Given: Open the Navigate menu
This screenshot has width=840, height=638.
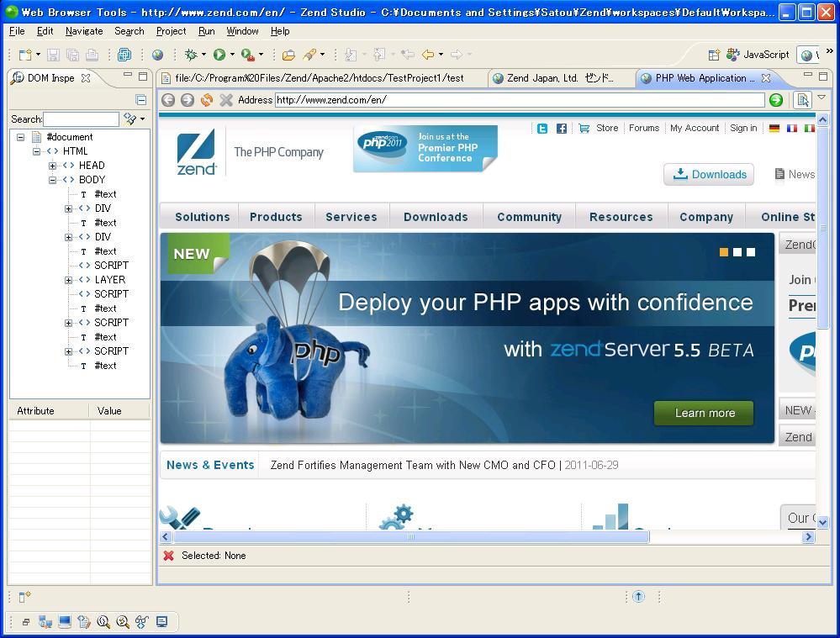Looking at the screenshot, I should 84,31.
